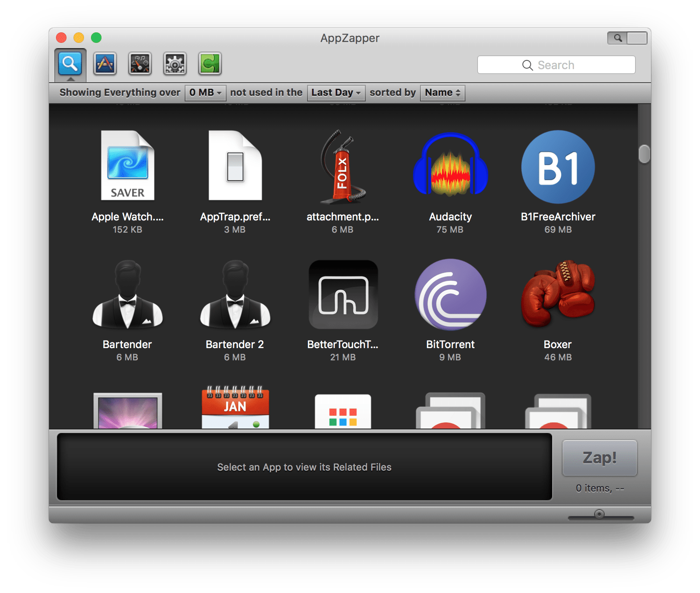
Task: Open the Widgets toolbar icon
Action: [x=140, y=64]
